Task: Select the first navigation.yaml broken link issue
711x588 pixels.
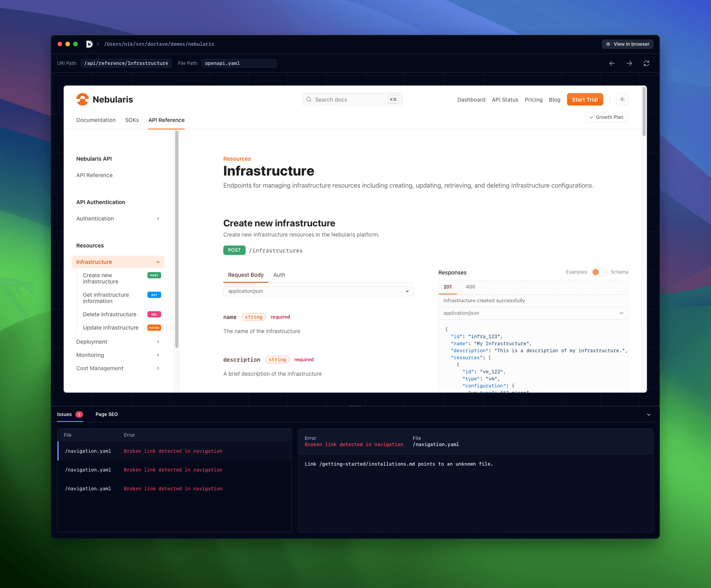Action: [x=173, y=451]
